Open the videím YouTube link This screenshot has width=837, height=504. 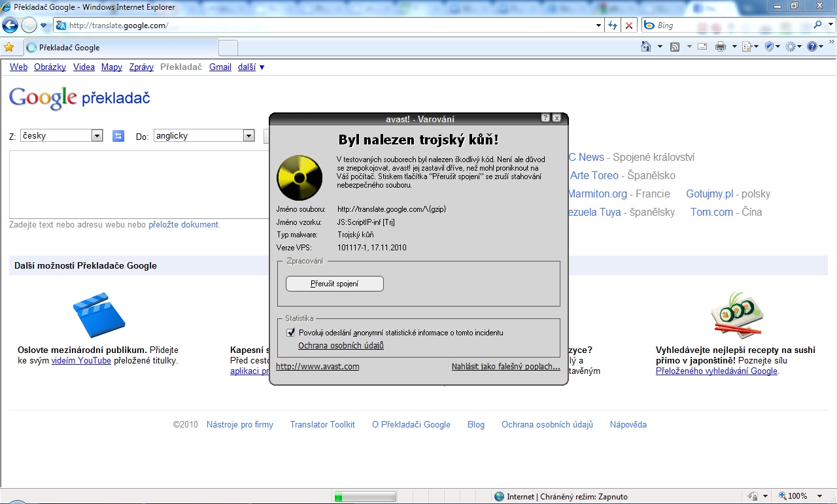coord(81,360)
